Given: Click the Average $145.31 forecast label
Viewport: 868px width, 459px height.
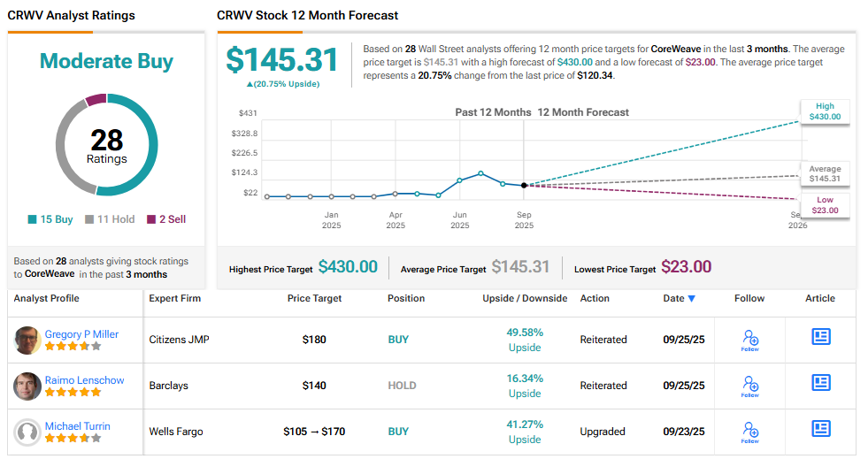Looking at the screenshot, I should point(825,173).
